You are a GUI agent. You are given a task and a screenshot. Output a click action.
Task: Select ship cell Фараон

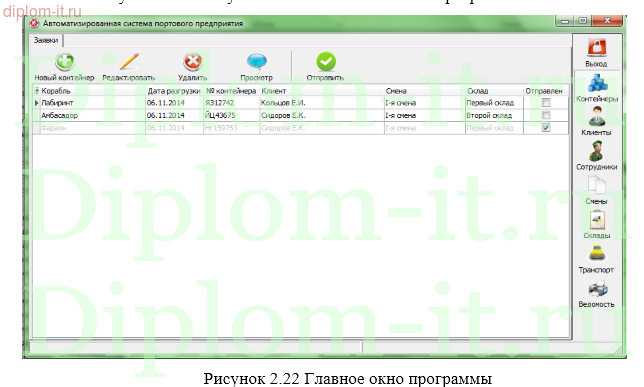93,128
